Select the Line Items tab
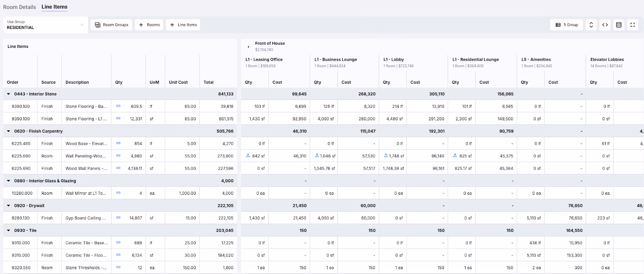This screenshot has width=644, height=274. point(54,7)
